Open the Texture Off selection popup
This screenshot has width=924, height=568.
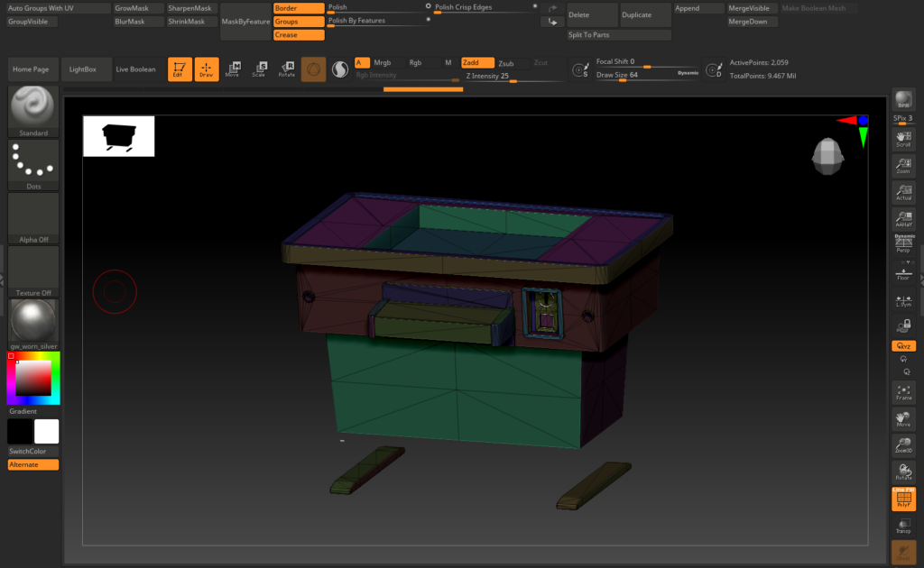33,271
